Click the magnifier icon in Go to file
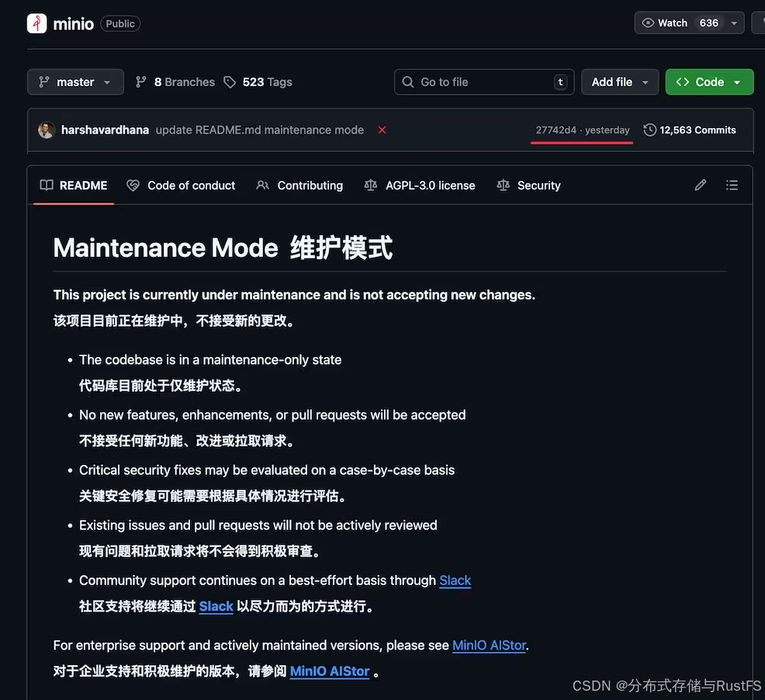This screenshot has height=700, width=765. pos(408,82)
